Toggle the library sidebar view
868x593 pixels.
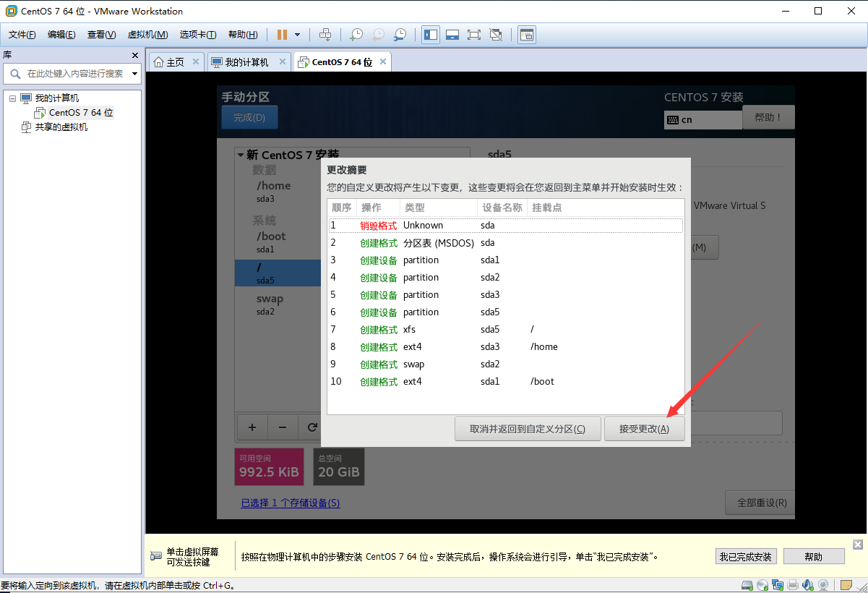point(431,35)
